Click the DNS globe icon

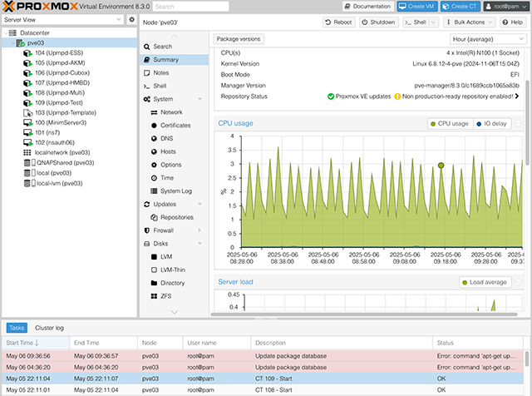(154, 139)
